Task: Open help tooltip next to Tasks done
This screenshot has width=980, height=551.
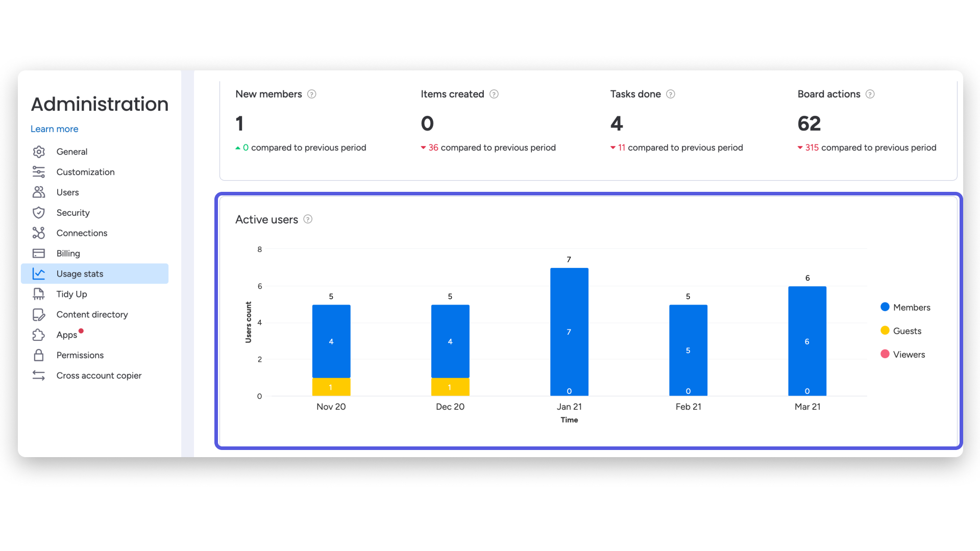Action: coord(671,94)
